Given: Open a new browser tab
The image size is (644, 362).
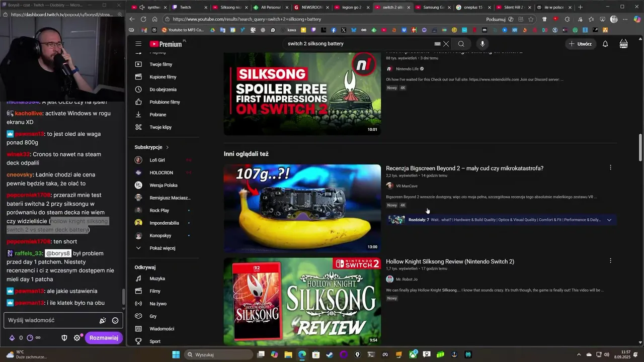Looking at the screenshot, I should coord(580,8).
